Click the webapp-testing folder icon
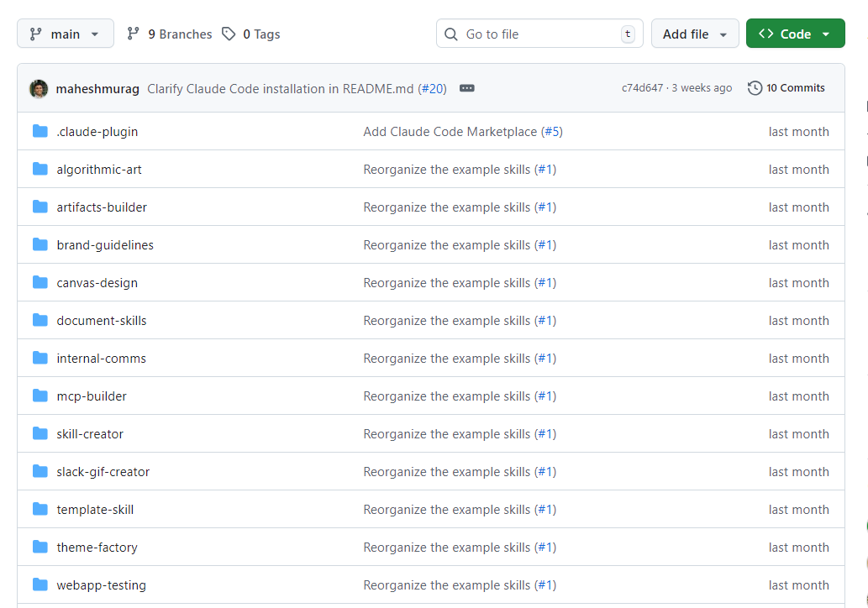This screenshot has height=608, width=868. [39, 584]
